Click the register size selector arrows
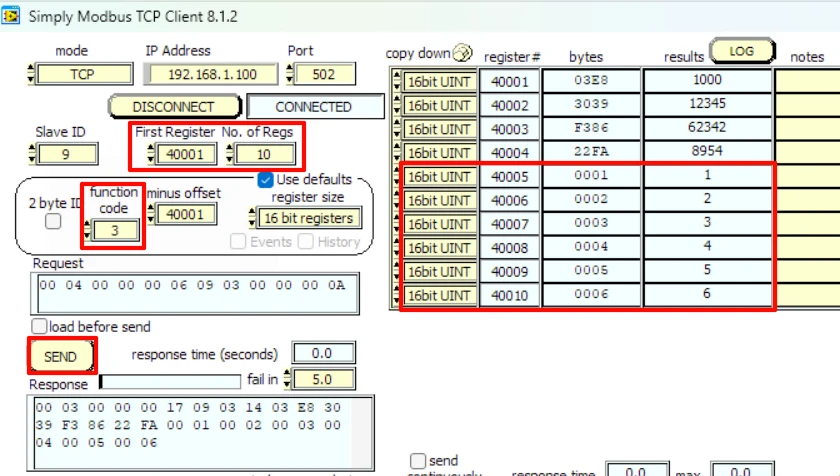The image size is (840, 476). coord(252,218)
